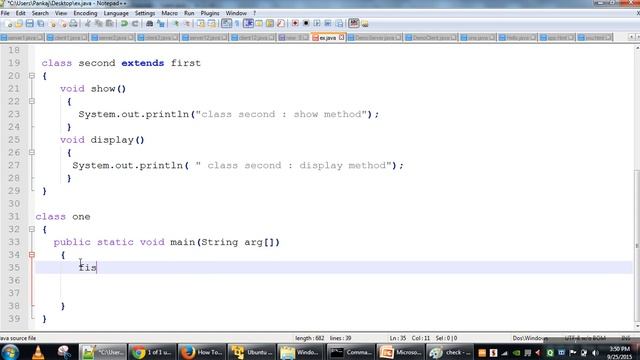Click 'Dos\Windows' in status bar
The image size is (640, 360).
pos(530,338)
